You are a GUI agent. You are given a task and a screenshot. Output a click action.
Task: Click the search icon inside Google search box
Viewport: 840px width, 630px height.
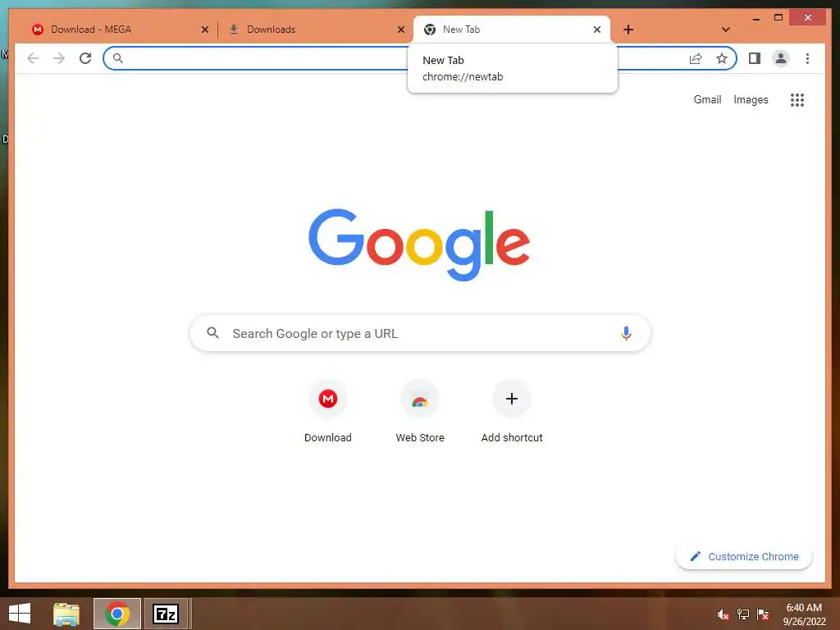pos(212,333)
